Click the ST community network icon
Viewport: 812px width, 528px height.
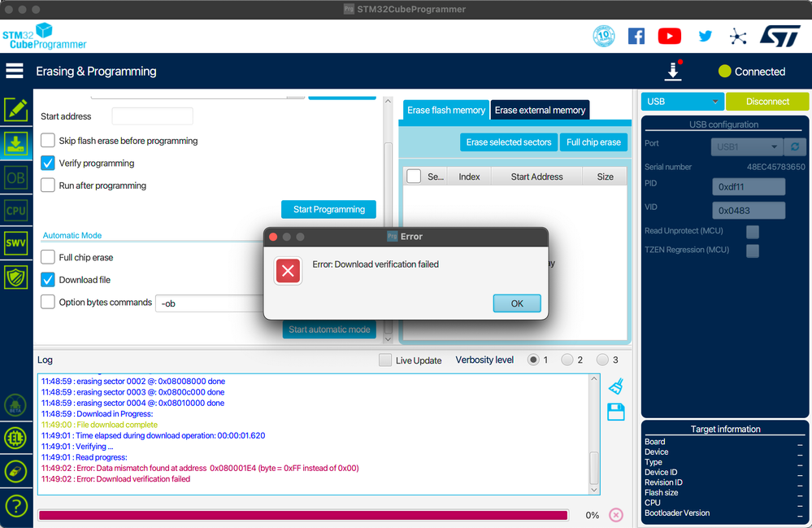737,37
